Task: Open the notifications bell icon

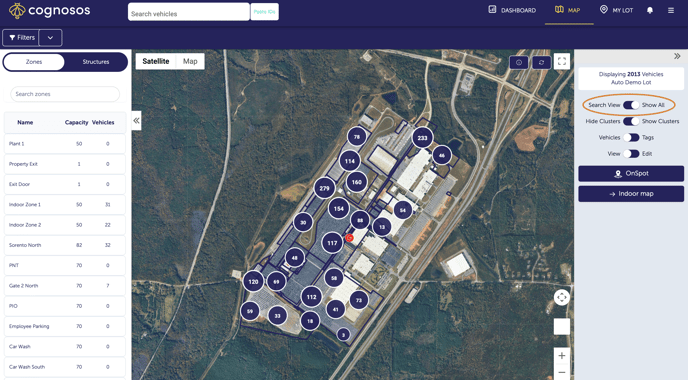Action: (x=650, y=10)
